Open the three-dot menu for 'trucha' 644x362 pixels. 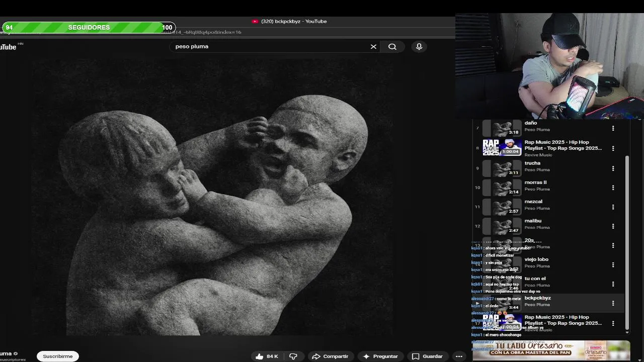click(x=613, y=168)
